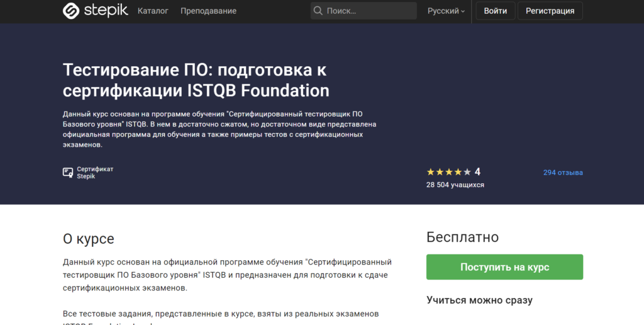644x325 pixels.
Task: Click the 28 504 учащихся count
Action: (455, 185)
